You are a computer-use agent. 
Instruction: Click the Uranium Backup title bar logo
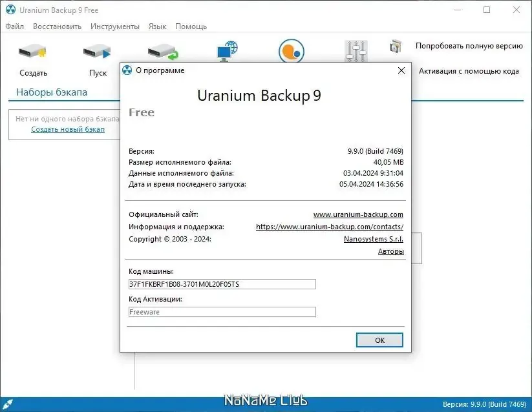point(10,10)
